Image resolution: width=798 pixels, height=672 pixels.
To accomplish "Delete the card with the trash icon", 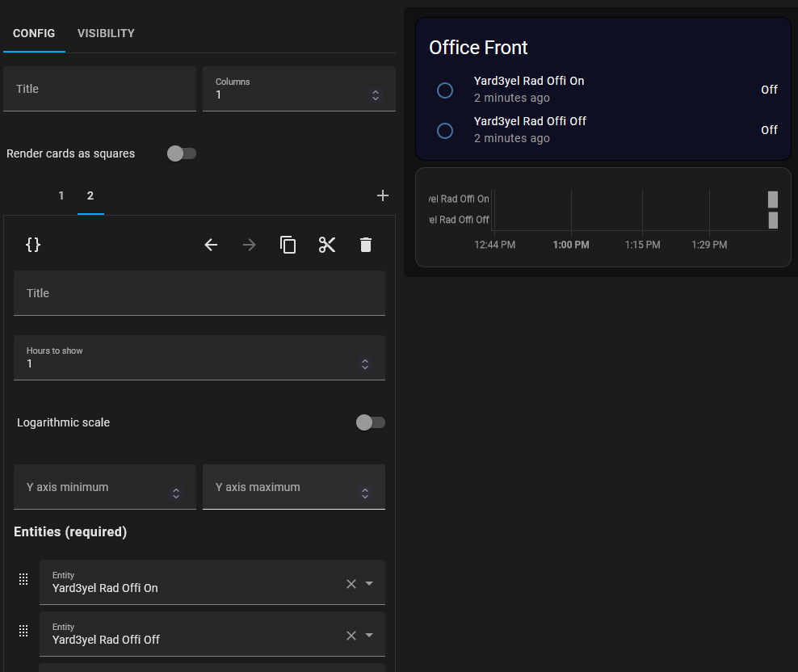I will (366, 244).
